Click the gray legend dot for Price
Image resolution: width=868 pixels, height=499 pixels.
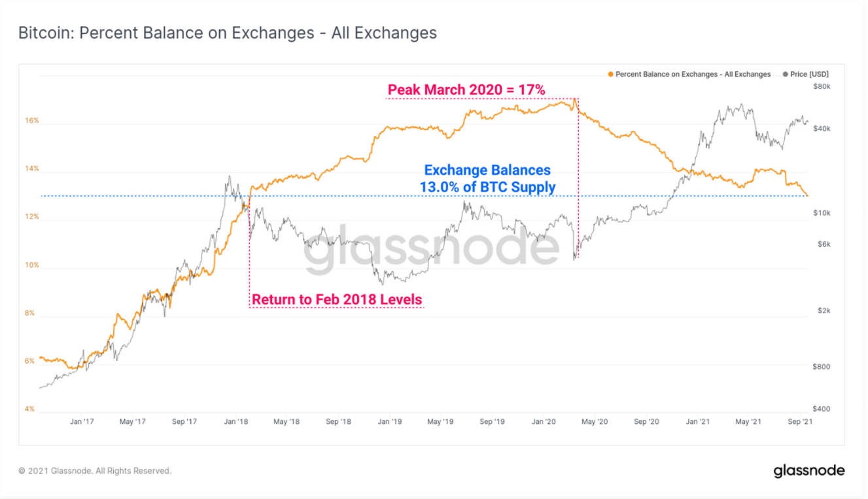785,75
